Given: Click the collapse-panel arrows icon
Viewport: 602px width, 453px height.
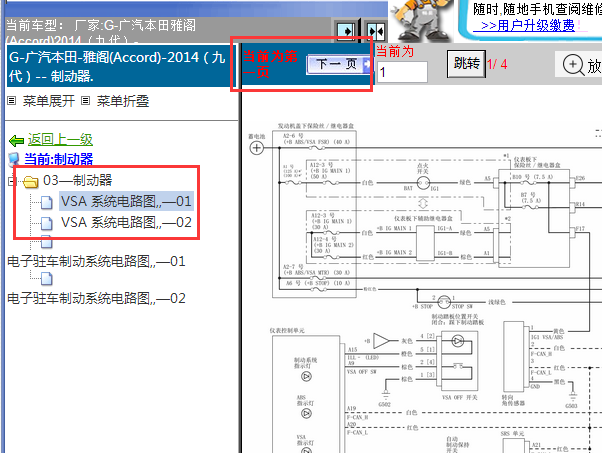Looking at the screenshot, I should [x=375, y=31].
